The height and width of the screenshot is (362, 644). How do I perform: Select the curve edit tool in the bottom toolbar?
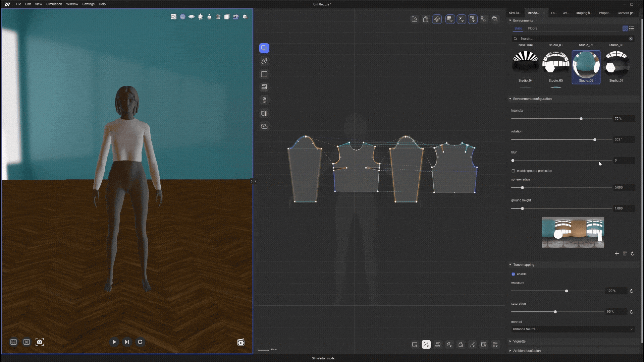point(426,344)
